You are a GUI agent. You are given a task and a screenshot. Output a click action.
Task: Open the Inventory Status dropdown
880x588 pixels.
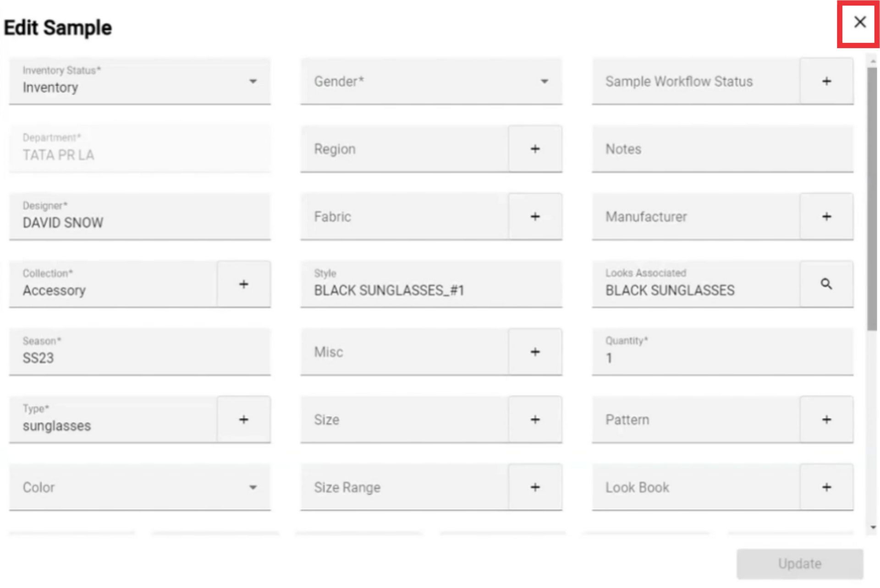point(139,82)
